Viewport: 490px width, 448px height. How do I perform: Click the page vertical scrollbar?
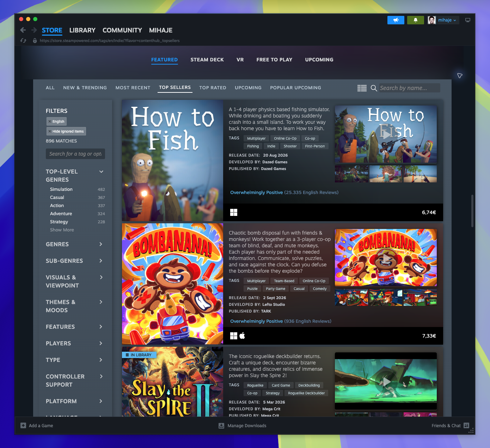click(472, 211)
